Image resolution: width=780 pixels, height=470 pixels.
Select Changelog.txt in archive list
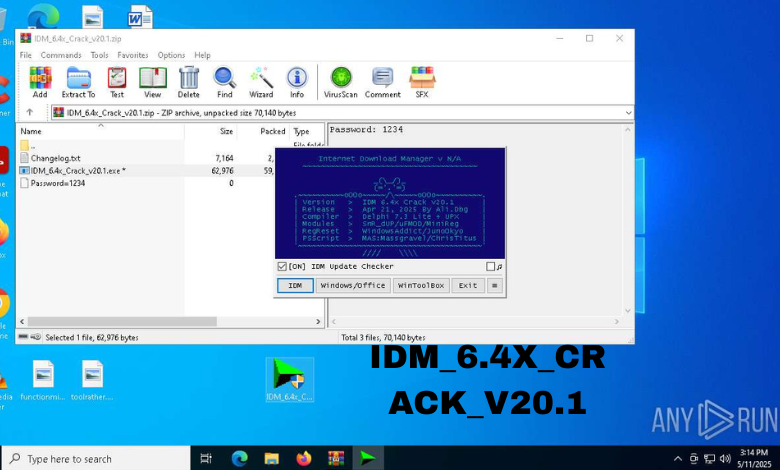coord(55,158)
